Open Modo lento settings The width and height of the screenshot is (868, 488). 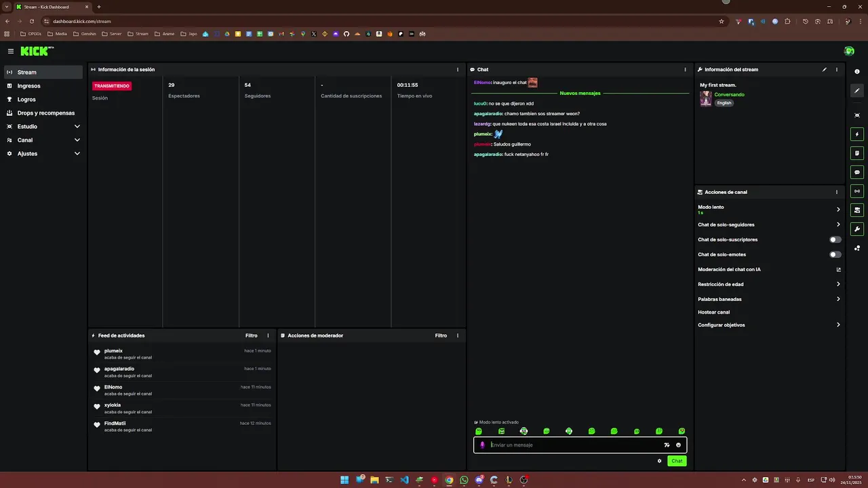point(769,209)
